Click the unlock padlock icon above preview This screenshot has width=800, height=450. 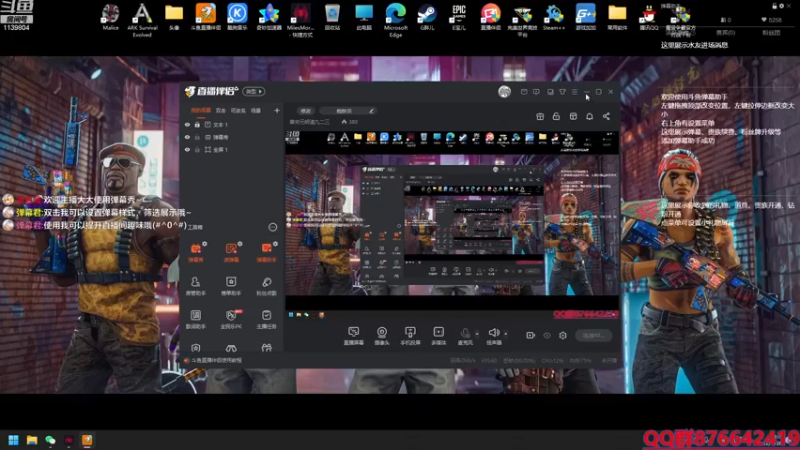click(x=556, y=116)
